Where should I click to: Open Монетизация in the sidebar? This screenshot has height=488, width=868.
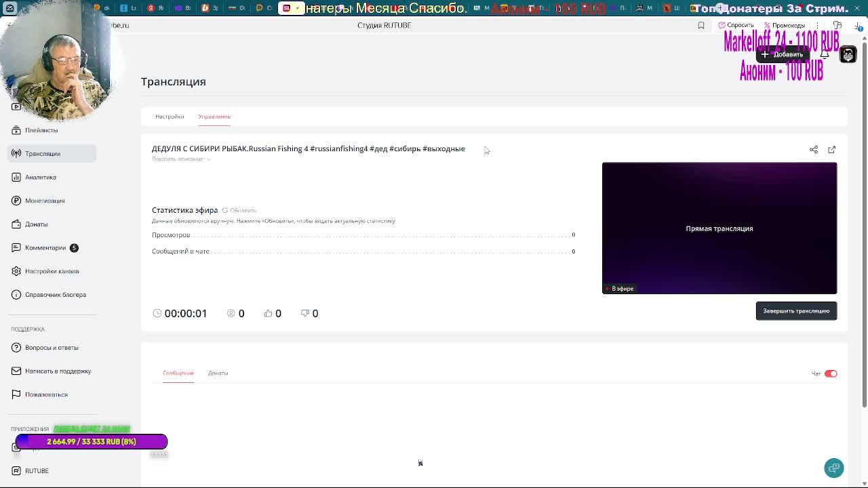[45, 201]
